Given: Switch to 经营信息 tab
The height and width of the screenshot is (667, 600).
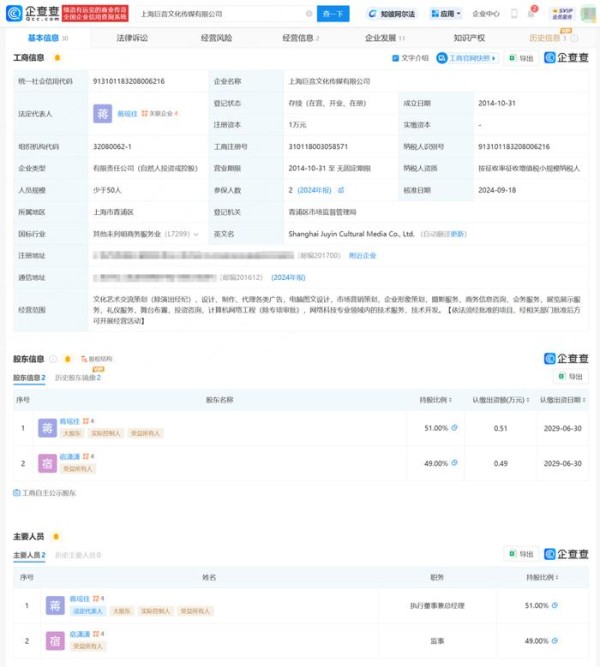Looking at the screenshot, I should [300, 38].
